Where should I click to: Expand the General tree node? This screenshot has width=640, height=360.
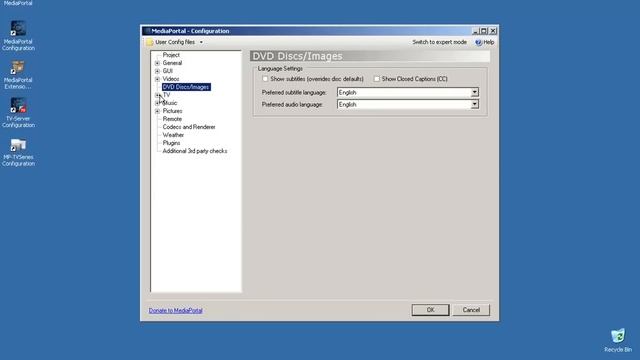(158, 63)
